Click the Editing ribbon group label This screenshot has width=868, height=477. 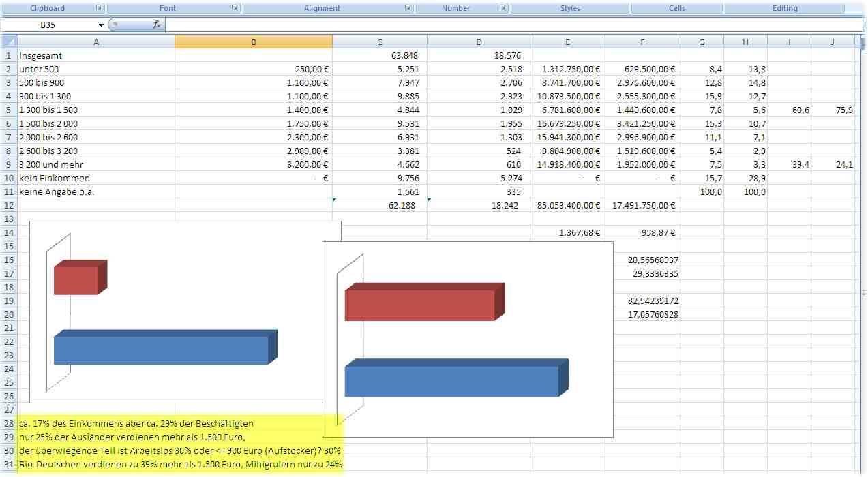coord(785,8)
